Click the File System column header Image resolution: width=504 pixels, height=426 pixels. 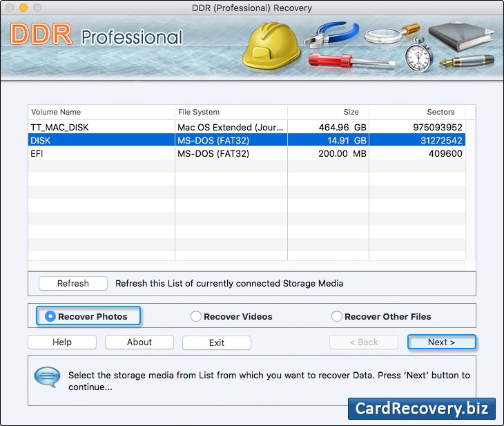point(231,112)
